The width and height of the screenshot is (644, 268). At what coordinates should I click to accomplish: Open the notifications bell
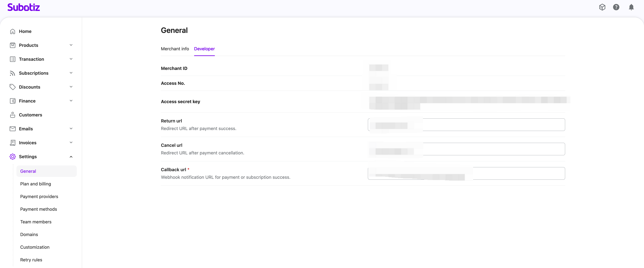pos(631,7)
